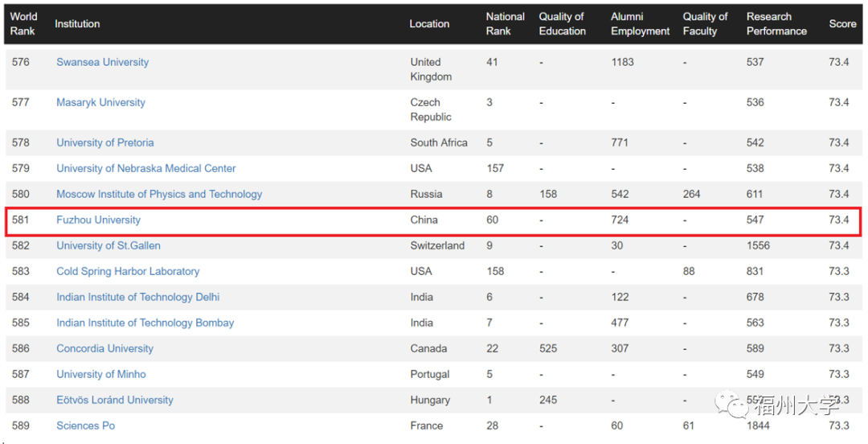Select Fuzhou research performance value 547
Viewport: 868px width, 444px height.
point(755,220)
